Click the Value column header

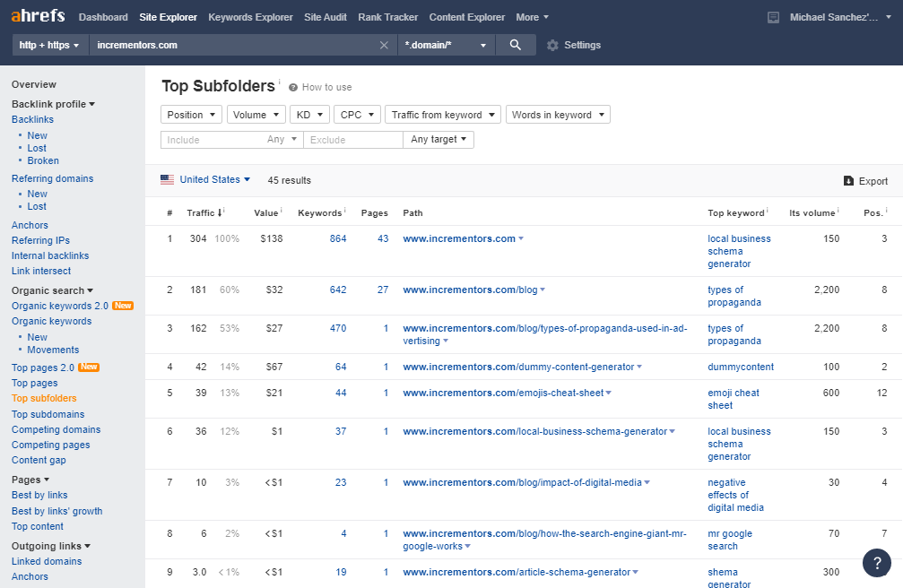pos(266,213)
